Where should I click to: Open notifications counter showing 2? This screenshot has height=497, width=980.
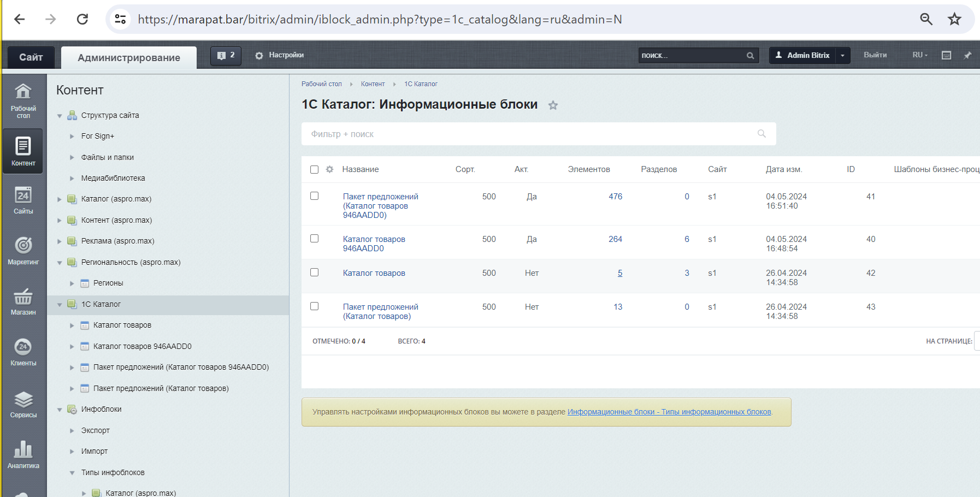click(x=226, y=55)
